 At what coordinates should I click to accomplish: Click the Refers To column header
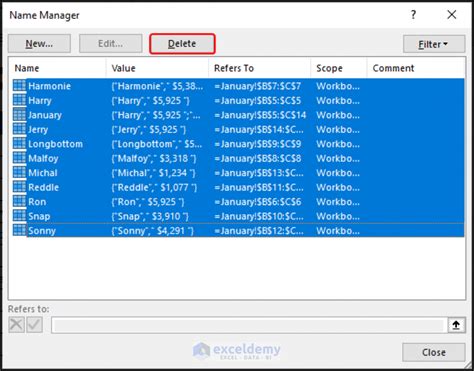coord(260,68)
